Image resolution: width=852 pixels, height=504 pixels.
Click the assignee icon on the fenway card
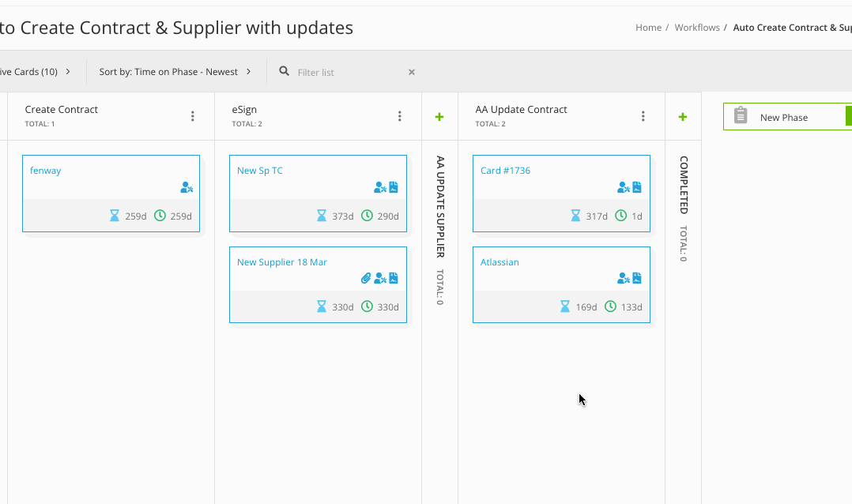(187, 187)
